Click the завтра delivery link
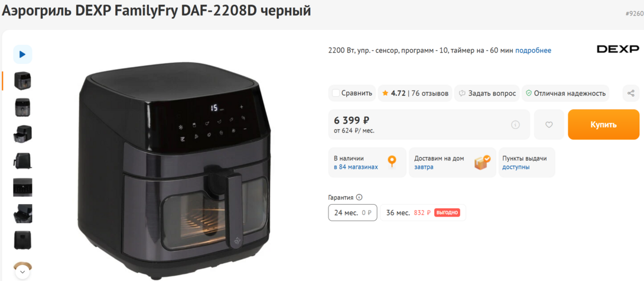Viewport: 644px width, 281px height. point(424,167)
